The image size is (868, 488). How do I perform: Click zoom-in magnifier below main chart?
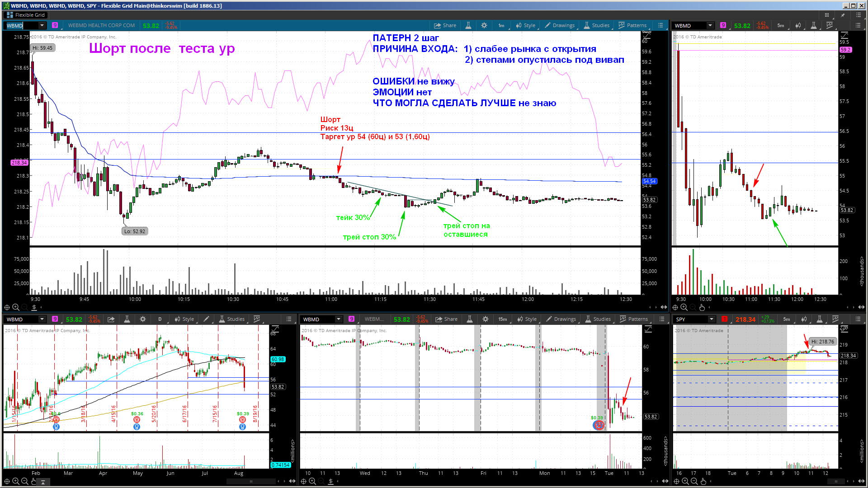point(16,307)
